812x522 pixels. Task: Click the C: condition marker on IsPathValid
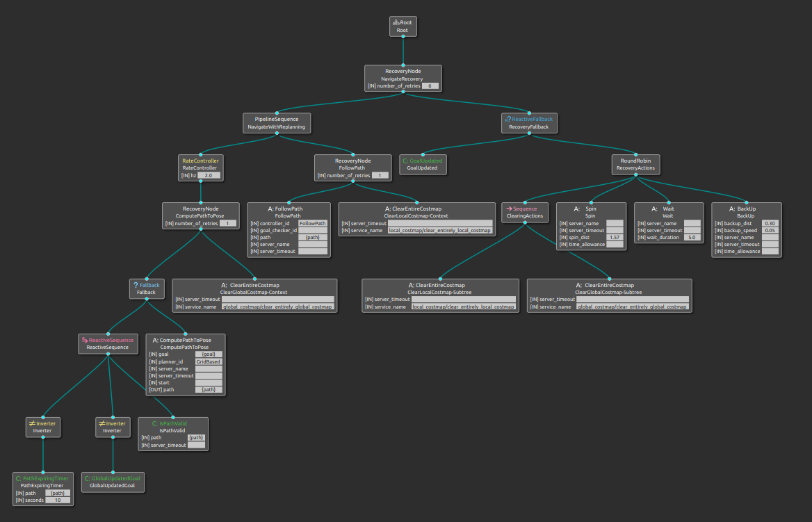(155, 423)
